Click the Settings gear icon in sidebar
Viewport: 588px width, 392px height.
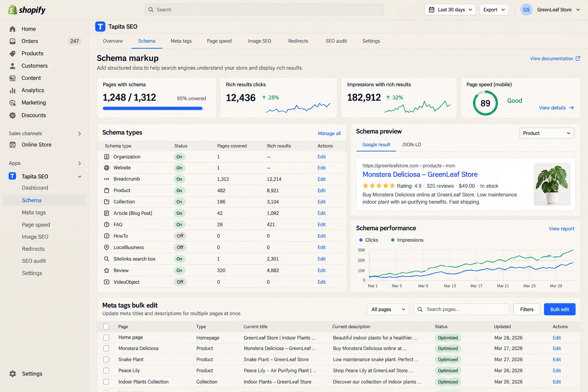[12, 374]
